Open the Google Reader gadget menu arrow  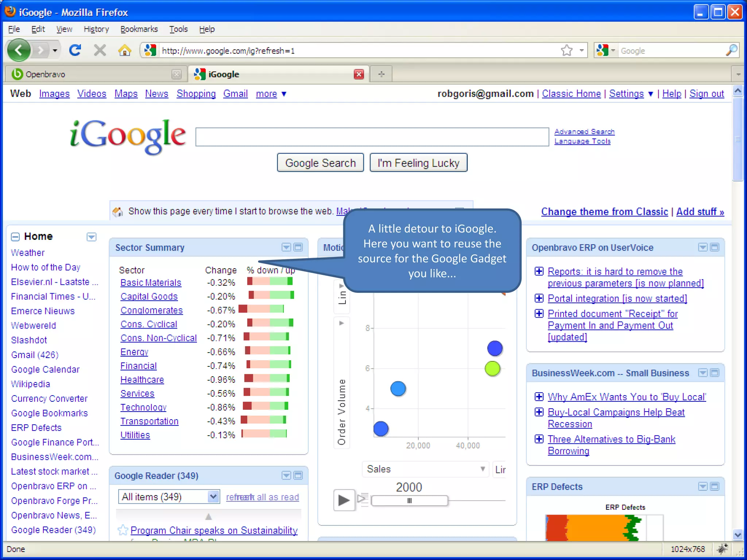click(x=286, y=475)
